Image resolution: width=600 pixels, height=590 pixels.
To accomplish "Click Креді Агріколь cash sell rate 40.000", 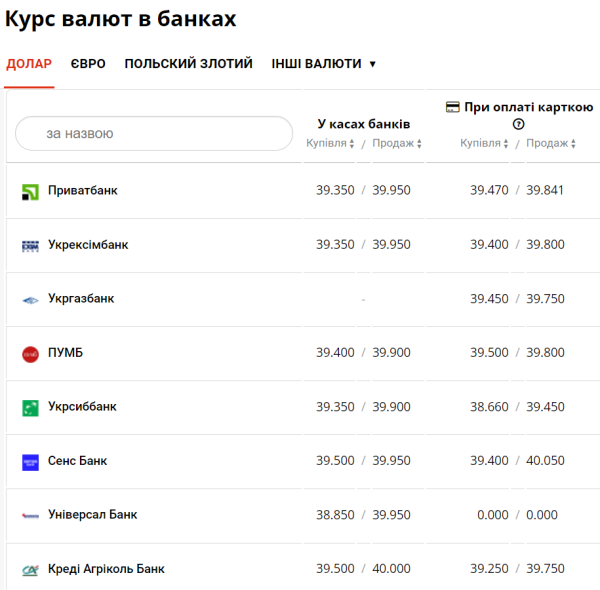I will pyautogui.click(x=391, y=569).
